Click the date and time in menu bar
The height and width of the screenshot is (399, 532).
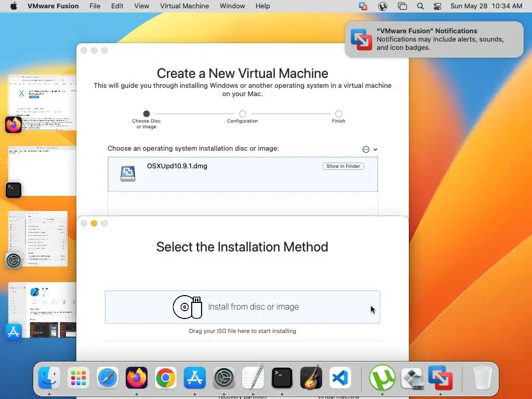486,6
